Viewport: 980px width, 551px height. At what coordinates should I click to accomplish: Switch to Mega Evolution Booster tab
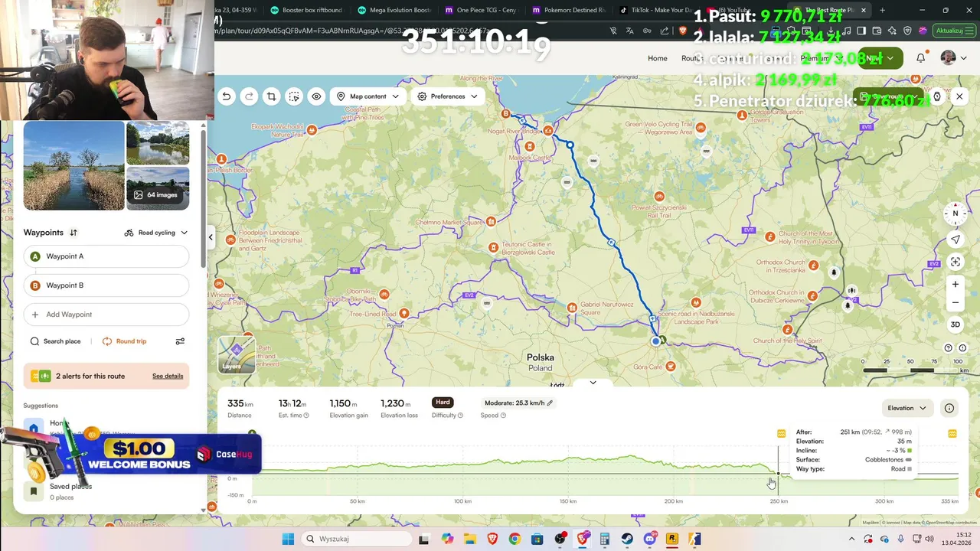click(x=394, y=10)
